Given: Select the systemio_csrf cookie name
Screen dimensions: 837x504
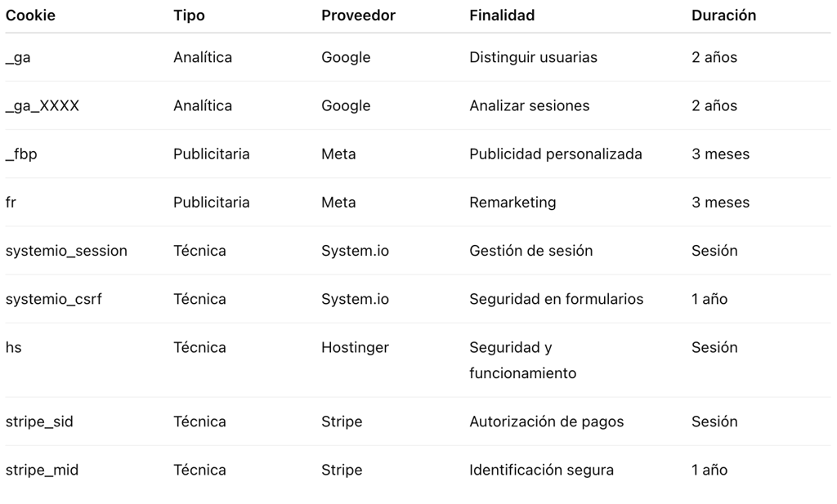Looking at the screenshot, I should (54, 299).
